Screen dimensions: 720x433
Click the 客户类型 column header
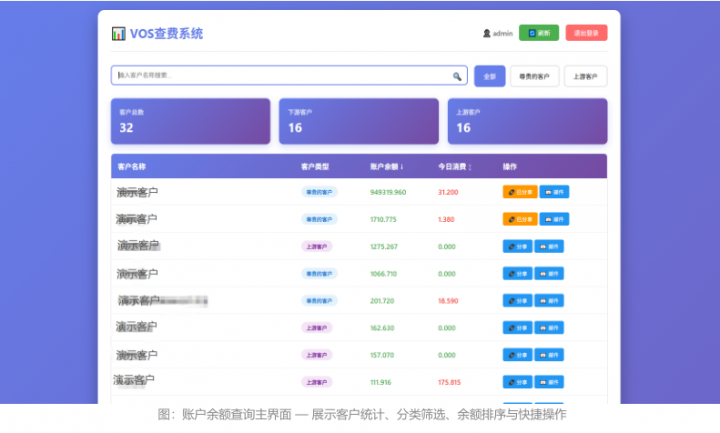point(315,167)
